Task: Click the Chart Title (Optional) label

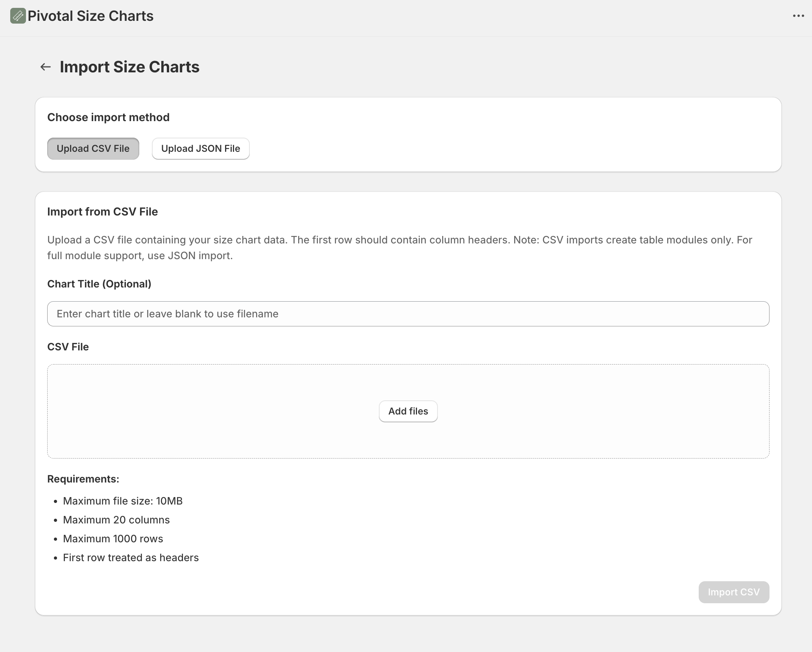Action: (x=99, y=284)
